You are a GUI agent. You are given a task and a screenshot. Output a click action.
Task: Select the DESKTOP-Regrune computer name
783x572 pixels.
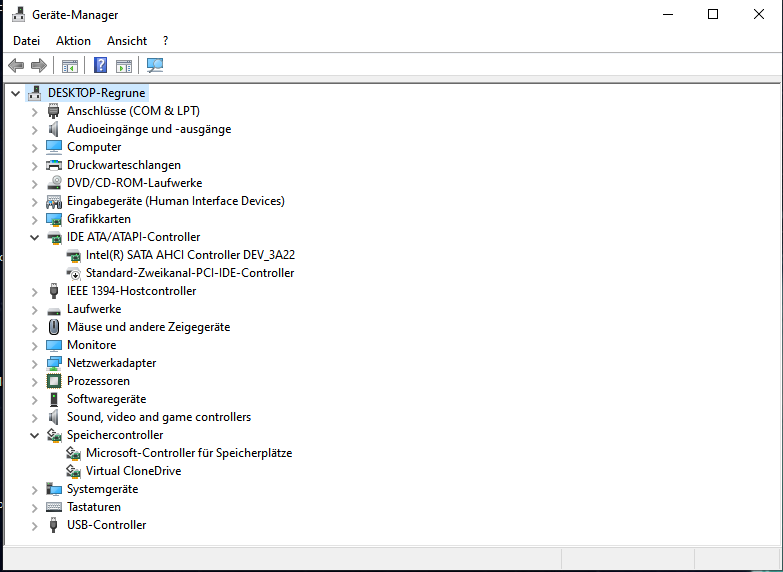point(96,93)
